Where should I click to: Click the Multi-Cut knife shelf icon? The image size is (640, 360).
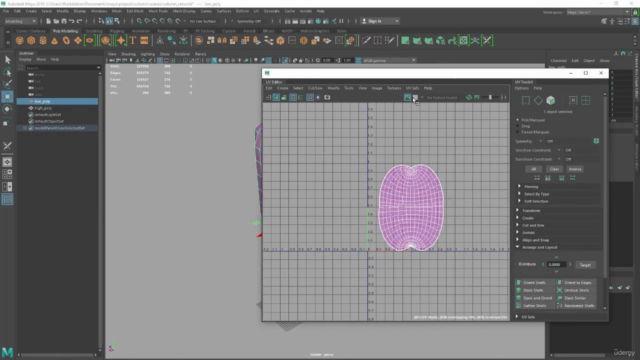(x=366, y=40)
